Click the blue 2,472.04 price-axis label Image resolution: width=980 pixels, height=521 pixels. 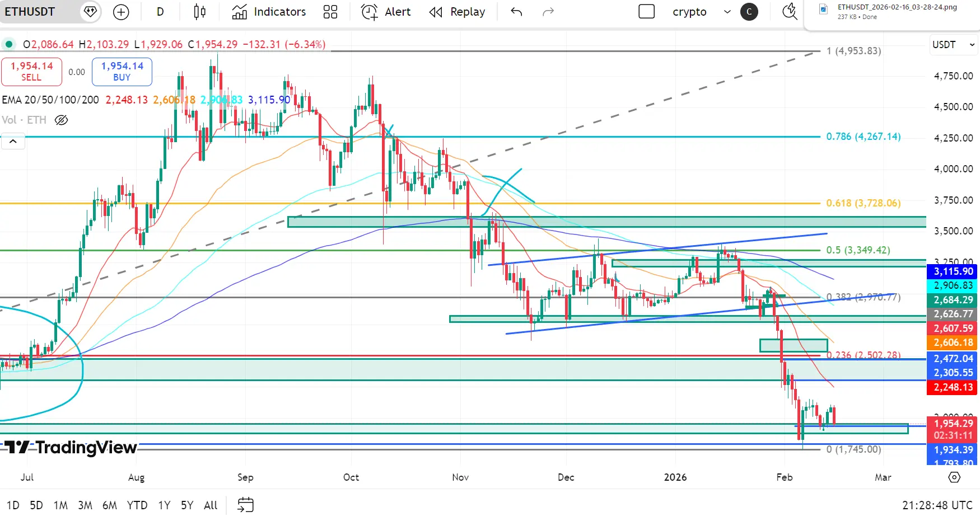[953, 359]
